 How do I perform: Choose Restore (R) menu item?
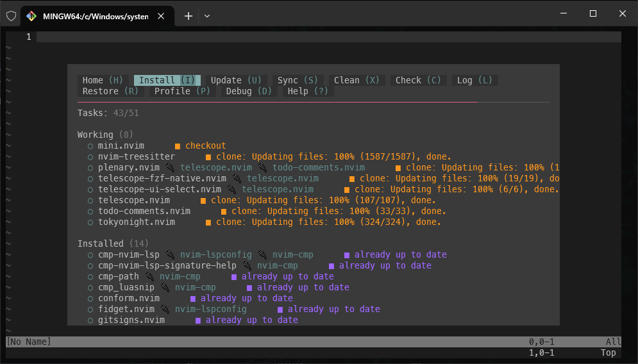(x=110, y=91)
